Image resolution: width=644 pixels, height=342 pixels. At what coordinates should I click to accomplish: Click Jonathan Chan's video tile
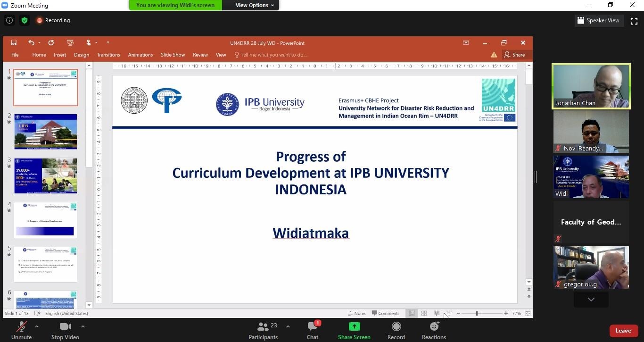coord(591,87)
